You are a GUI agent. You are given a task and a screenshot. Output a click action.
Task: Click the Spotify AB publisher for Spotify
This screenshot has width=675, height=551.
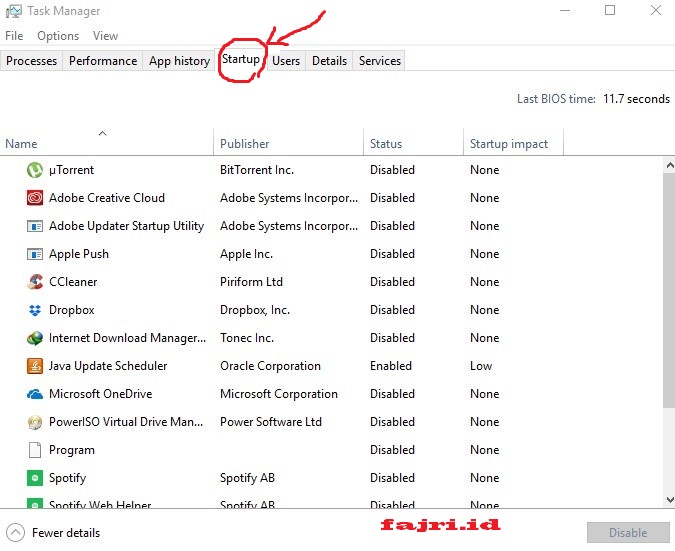248,478
